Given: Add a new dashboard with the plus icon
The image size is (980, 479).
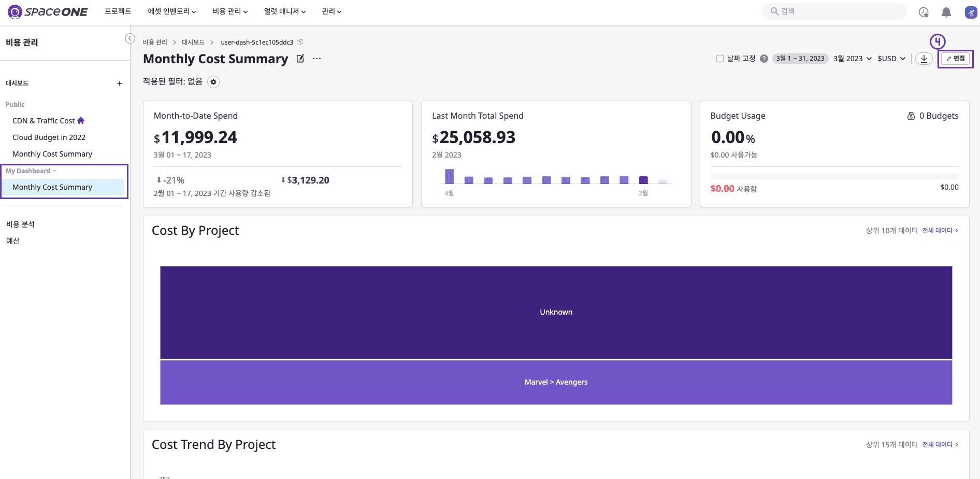Looking at the screenshot, I should coord(120,83).
